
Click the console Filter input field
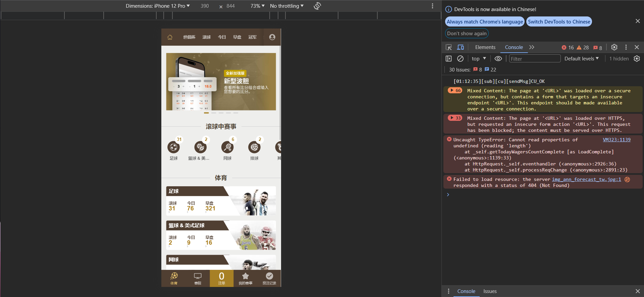pos(534,59)
